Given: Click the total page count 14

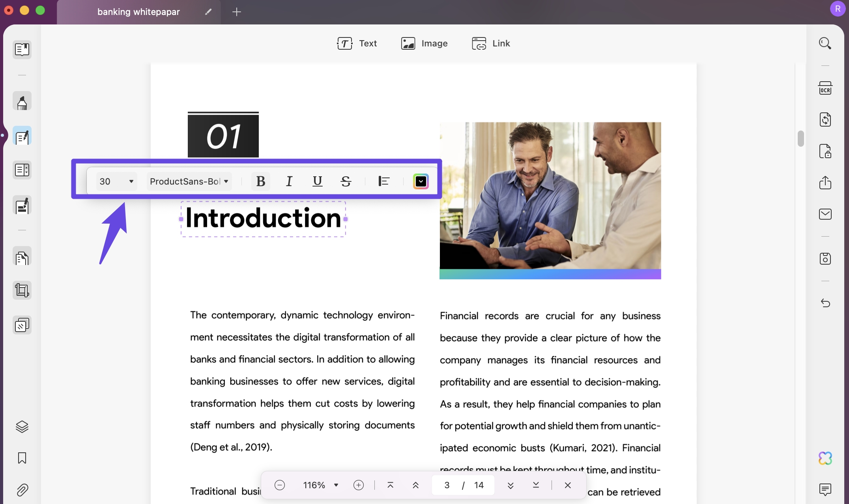Looking at the screenshot, I should (479, 485).
